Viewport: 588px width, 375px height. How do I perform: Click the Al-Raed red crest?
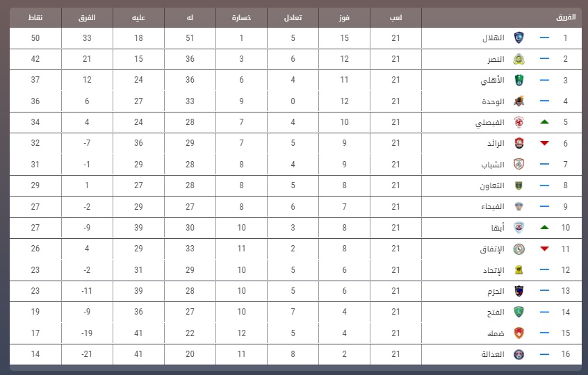(518, 143)
